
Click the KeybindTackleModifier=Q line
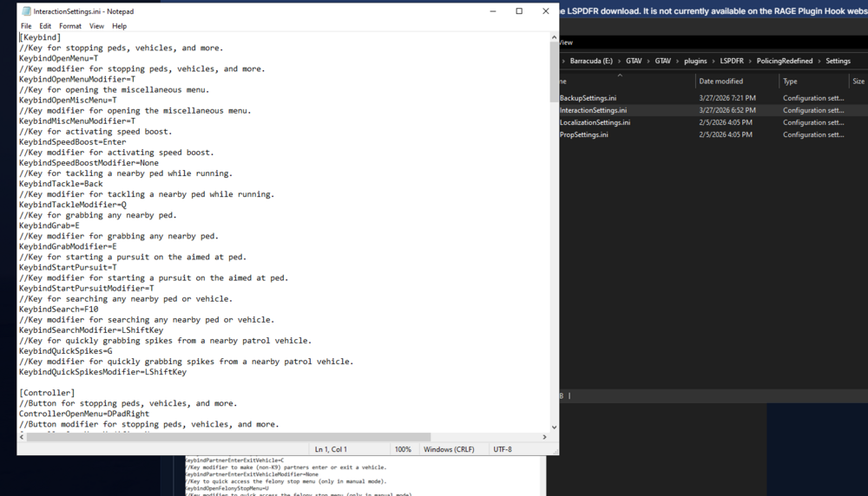point(73,205)
